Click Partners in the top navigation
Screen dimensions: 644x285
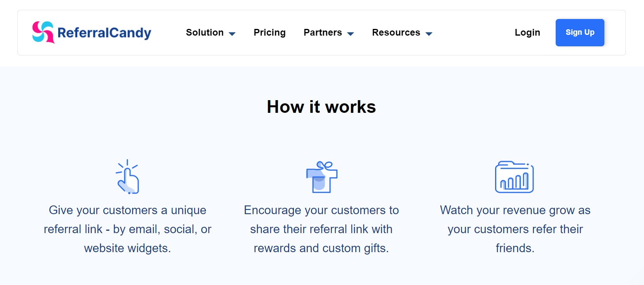pyautogui.click(x=323, y=32)
